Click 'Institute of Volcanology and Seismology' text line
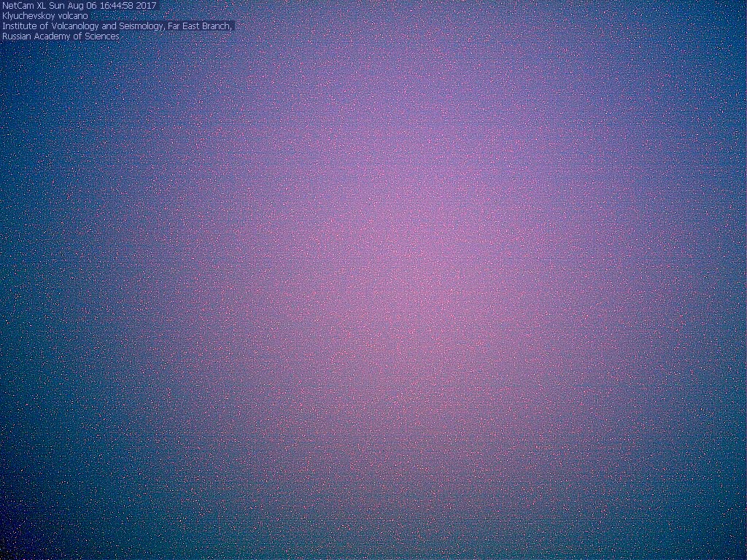The height and width of the screenshot is (560, 747). [x=117, y=26]
